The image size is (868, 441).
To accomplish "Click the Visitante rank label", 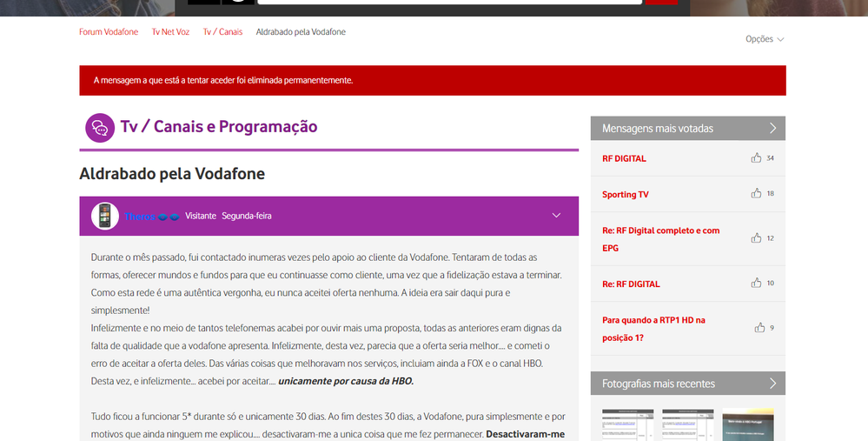I will click(x=201, y=216).
